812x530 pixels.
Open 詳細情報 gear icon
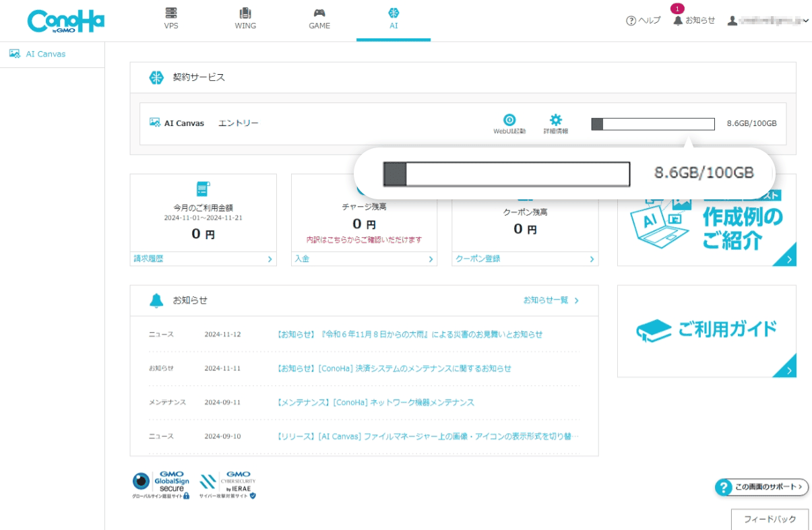(x=556, y=124)
